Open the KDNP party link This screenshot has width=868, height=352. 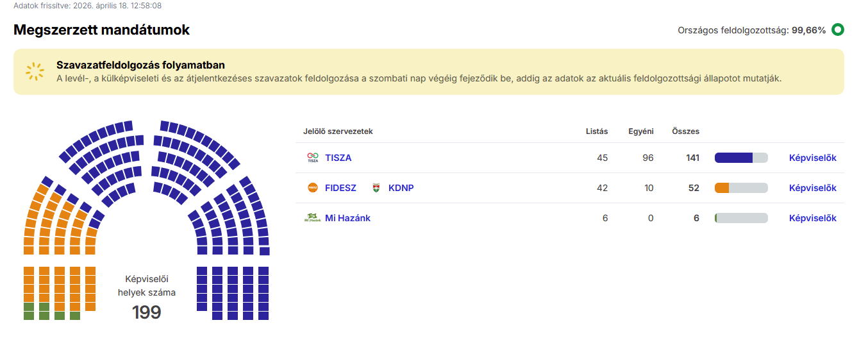click(x=401, y=188)
